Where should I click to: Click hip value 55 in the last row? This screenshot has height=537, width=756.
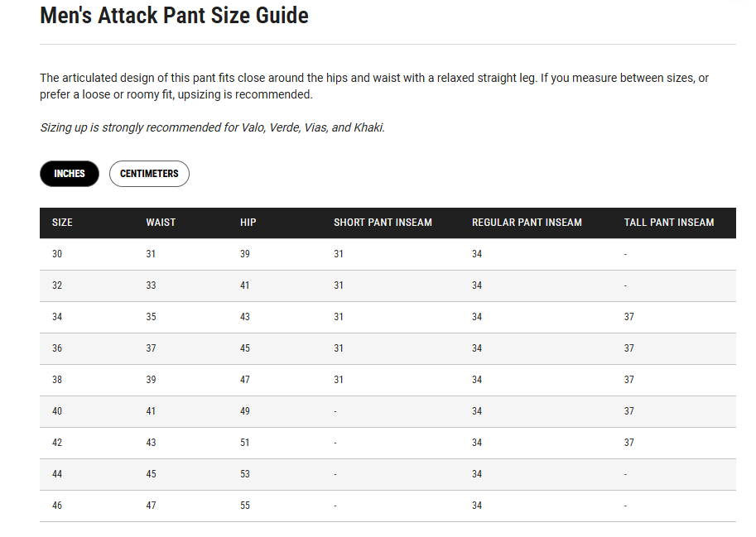coord(245,506)
